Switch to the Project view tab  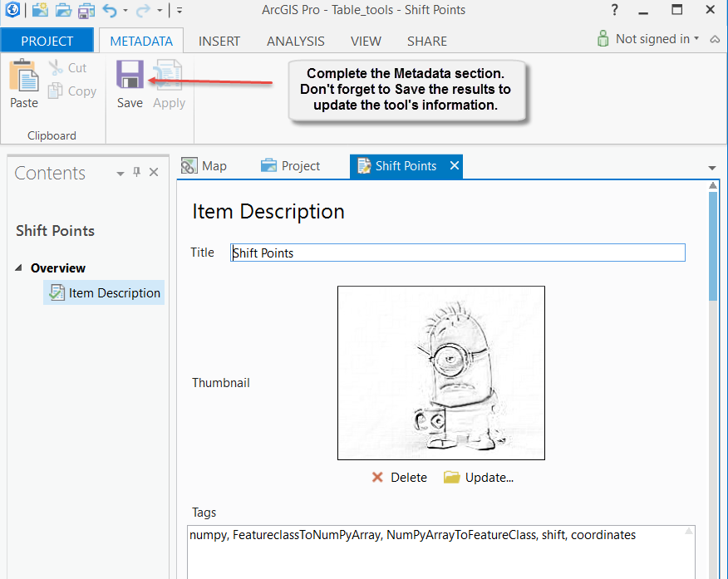click(291, 166)
